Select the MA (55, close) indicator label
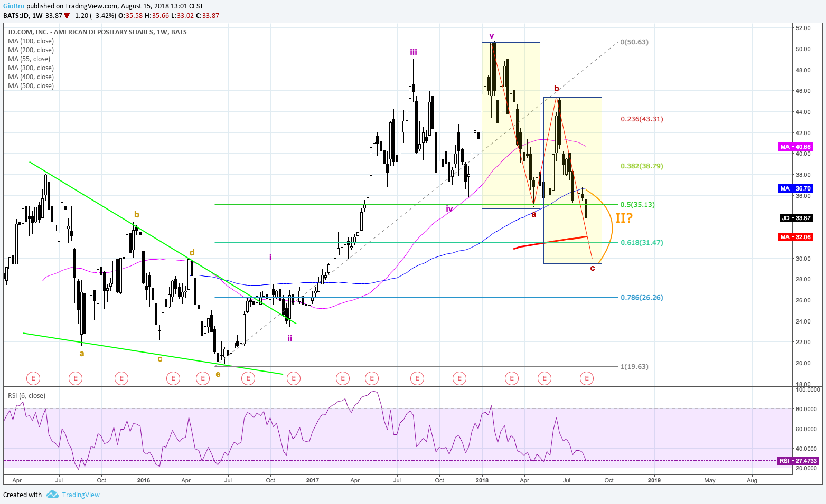826x504 pixels. point(29,59)
